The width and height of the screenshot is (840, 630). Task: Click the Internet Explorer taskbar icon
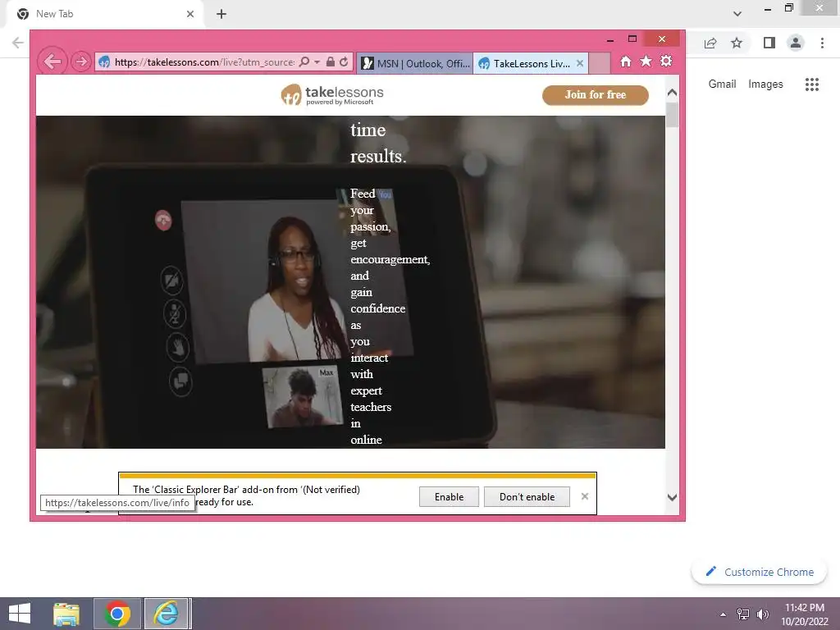[x=166, y=614]
